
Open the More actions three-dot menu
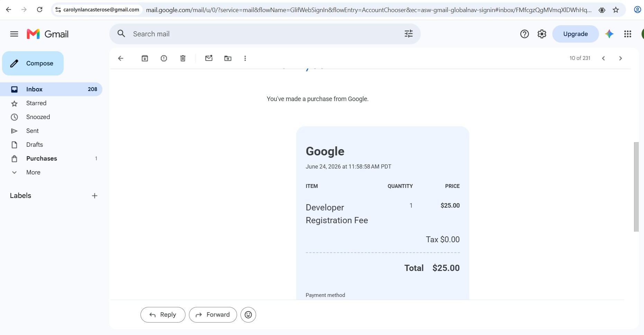[245, 58]
